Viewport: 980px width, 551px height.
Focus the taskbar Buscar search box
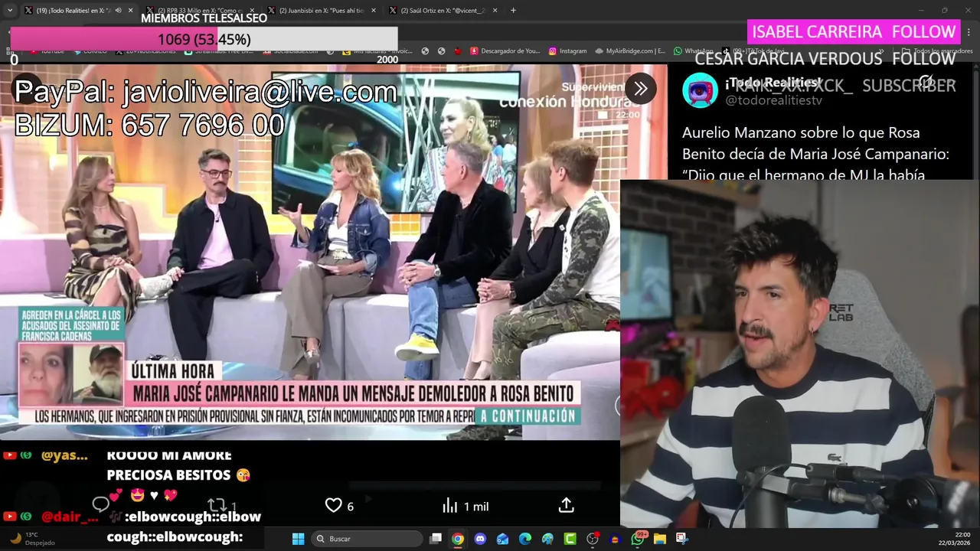pyautogui.click(x=367, y=539)
